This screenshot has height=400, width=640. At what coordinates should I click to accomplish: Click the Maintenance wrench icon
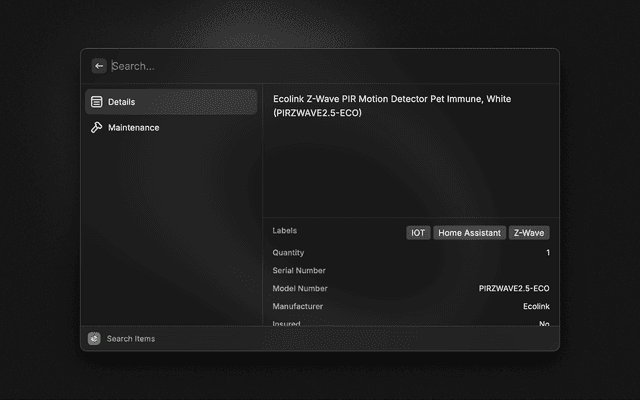tap(97, 128)
